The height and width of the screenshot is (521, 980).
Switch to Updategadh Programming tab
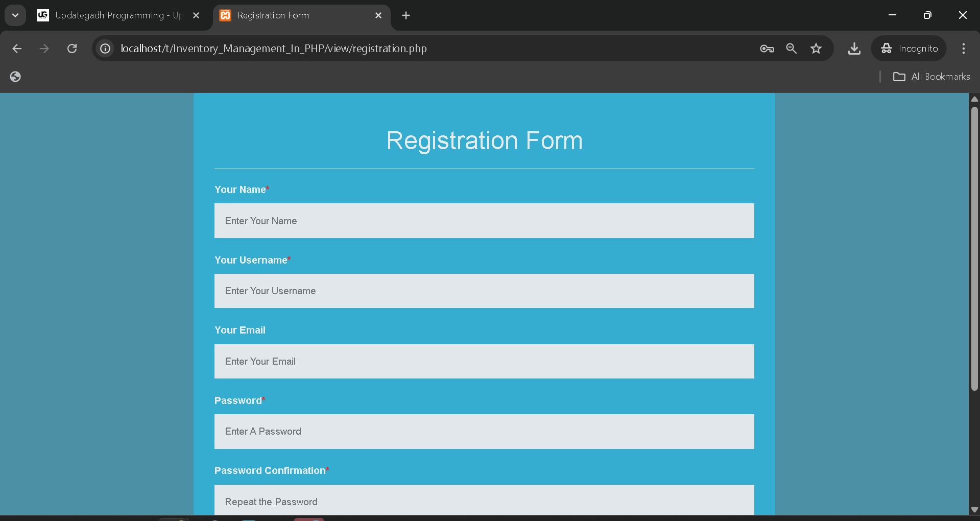point(112,15)
